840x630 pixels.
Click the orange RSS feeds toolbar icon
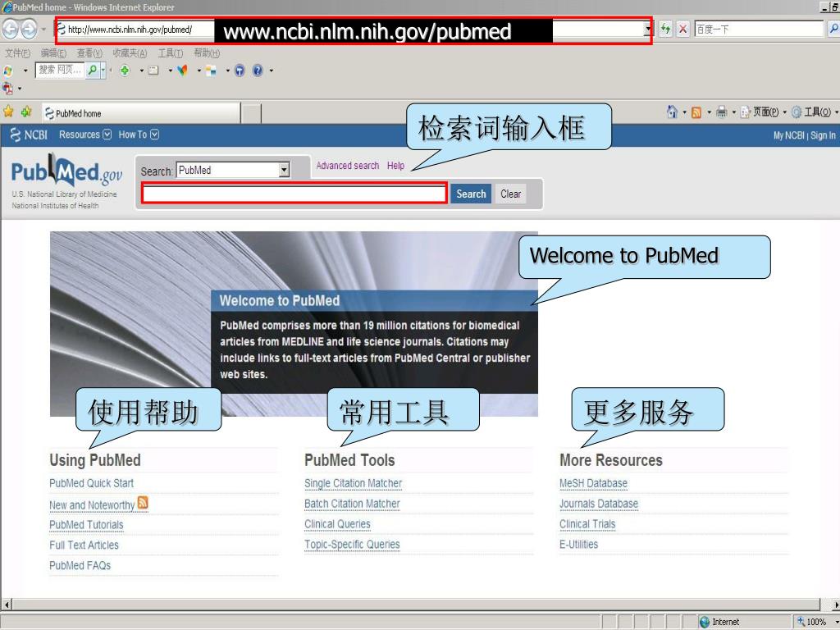[696, 112]
